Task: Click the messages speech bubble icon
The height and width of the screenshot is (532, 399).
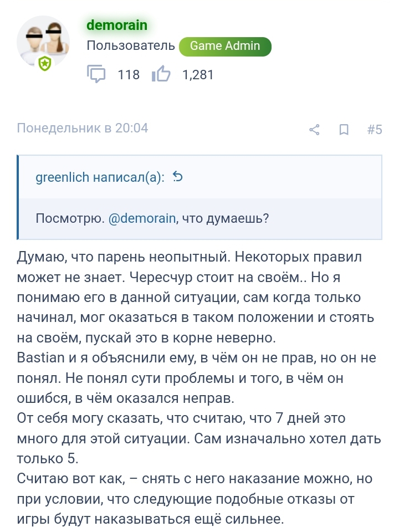Action: click(96, 74)
